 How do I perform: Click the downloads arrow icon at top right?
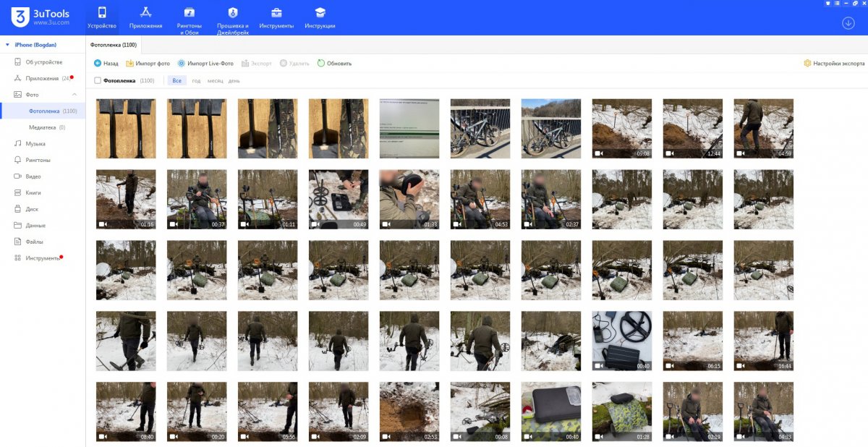tap(848, 22)
